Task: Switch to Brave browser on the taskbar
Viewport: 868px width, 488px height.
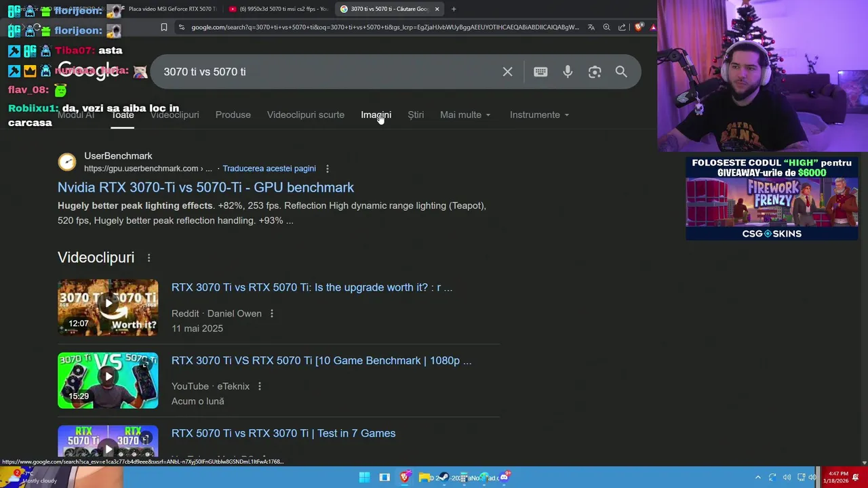Action: pos(405,477)
